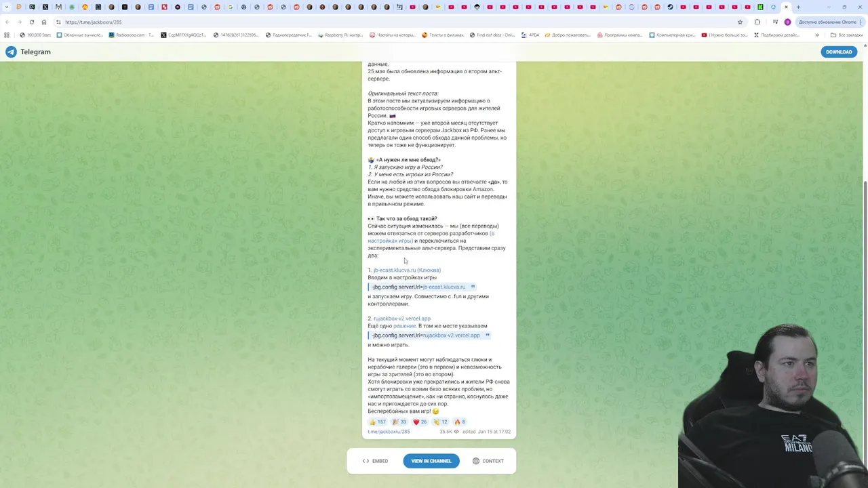Image resolution: width=868 pixels, height=488 pixels.
Task: Open a new browser tab with plus
Action: point(798,7)
